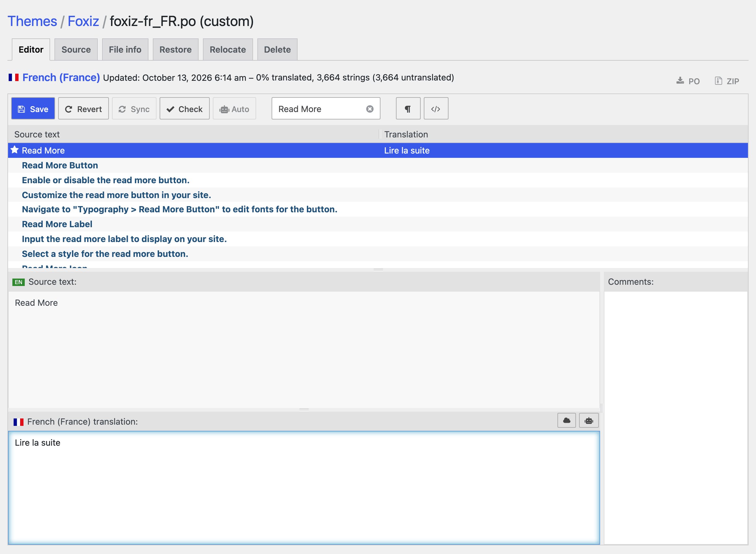Select the Read More Button string
The image size is (756, 554).
(x=378, y=165)
